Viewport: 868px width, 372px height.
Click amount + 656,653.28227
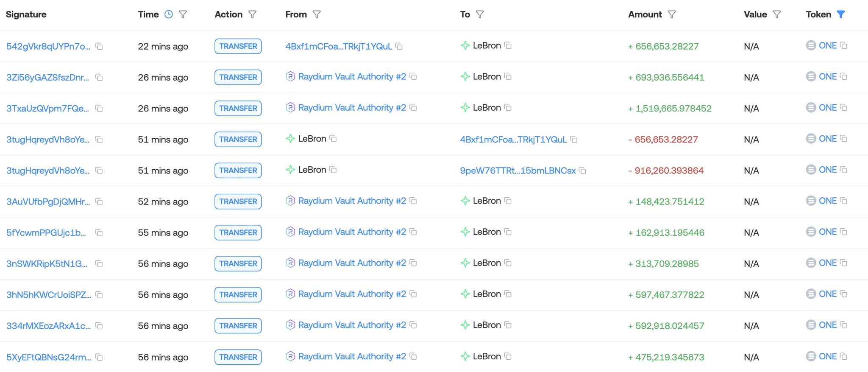(x=663, y=46)
